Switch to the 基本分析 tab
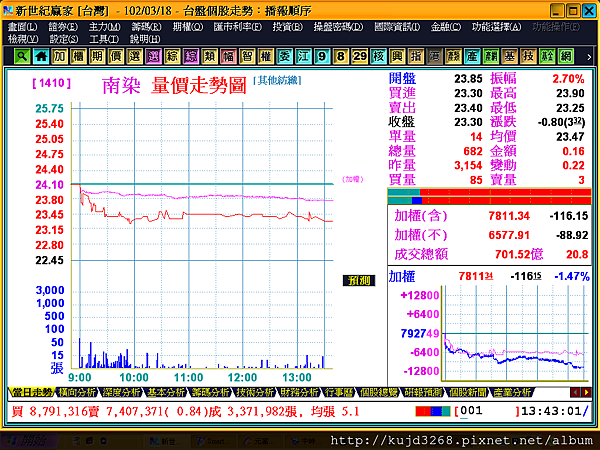The width and height of the screenshot is (600, 450). click(165, 392)
